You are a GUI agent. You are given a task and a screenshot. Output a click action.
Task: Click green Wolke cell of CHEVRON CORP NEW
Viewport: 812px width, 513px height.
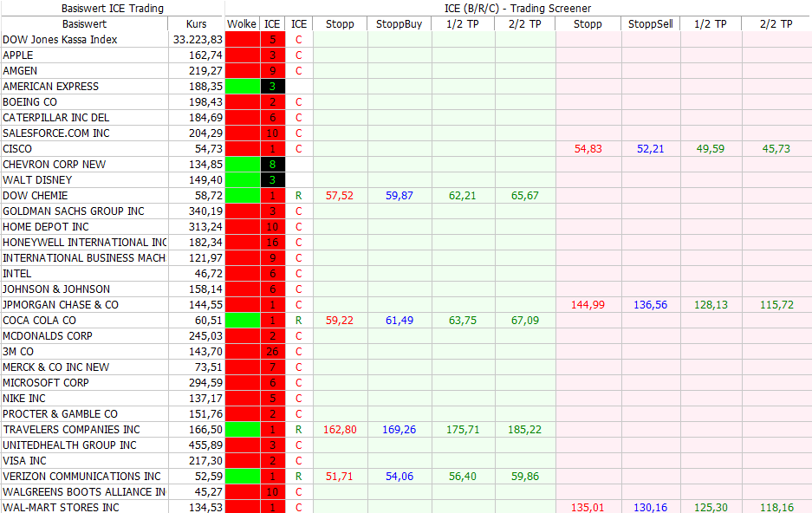point(243,164)
